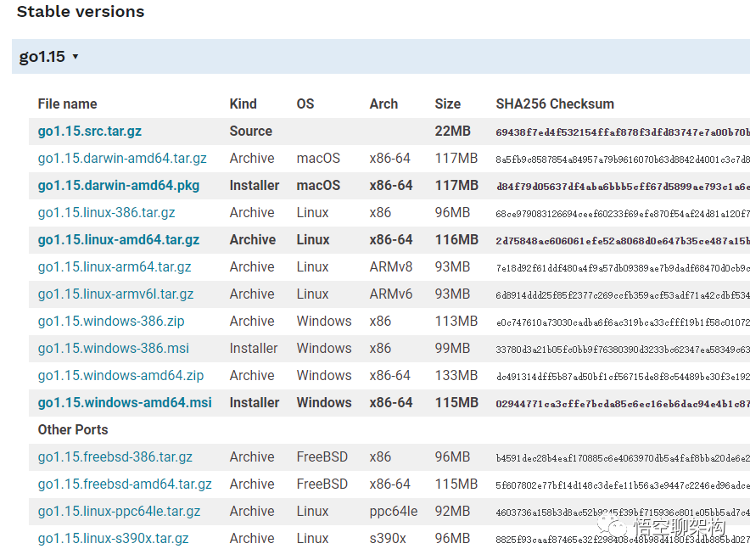The height and width of the screenshot is (560, 750).
Task: Click the OS column header
Action: pos(305,104)
